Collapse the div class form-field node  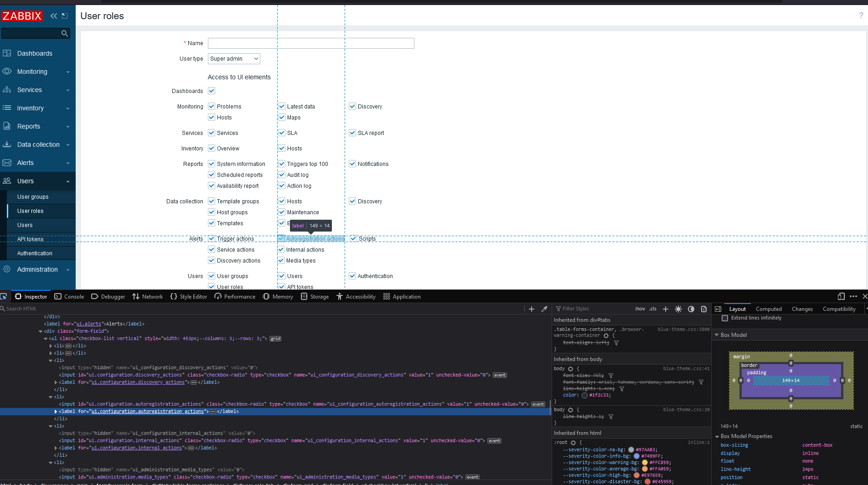(41, 331)
